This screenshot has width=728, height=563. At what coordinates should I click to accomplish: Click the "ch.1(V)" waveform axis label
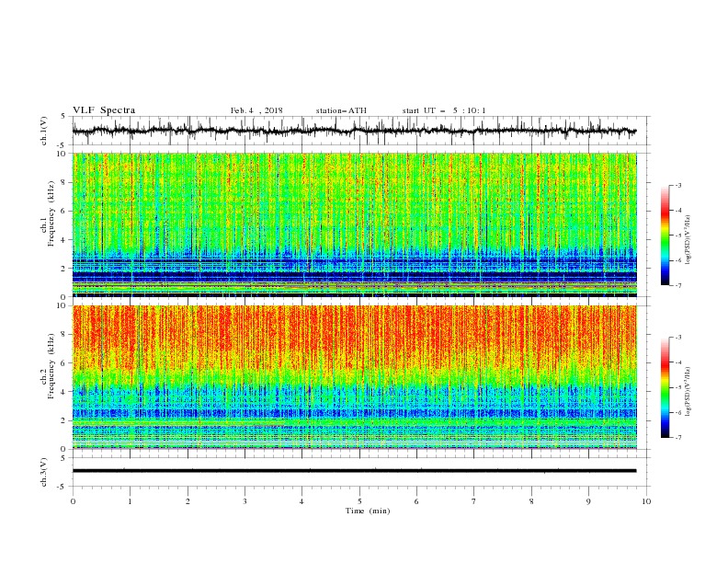coord(44,131)
